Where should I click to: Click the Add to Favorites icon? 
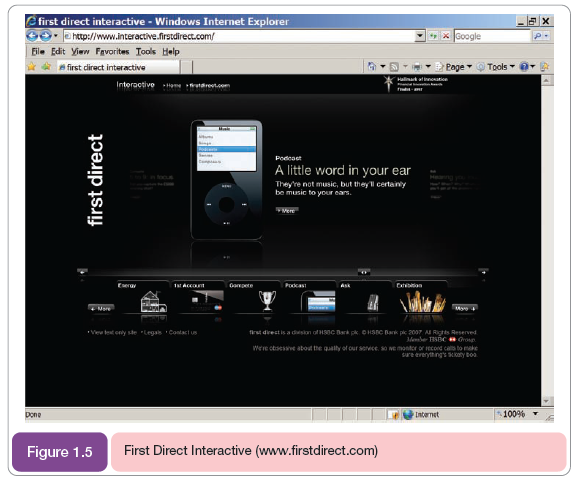tap(46, 67)
